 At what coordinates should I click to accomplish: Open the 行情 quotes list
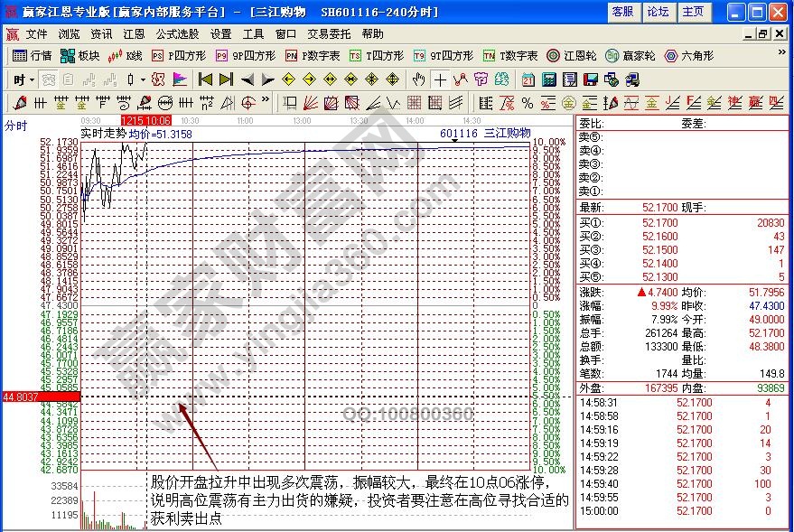(x=33, y=55)
